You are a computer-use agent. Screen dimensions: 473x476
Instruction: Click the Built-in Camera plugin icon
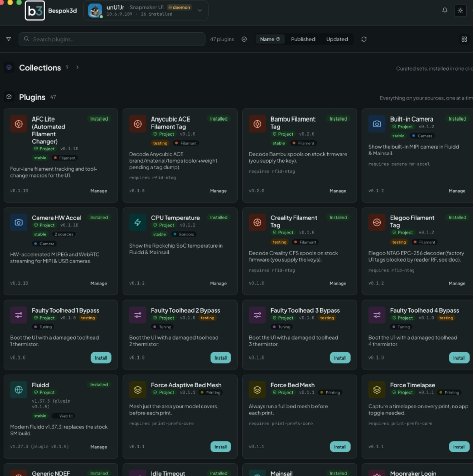[377, 124]
